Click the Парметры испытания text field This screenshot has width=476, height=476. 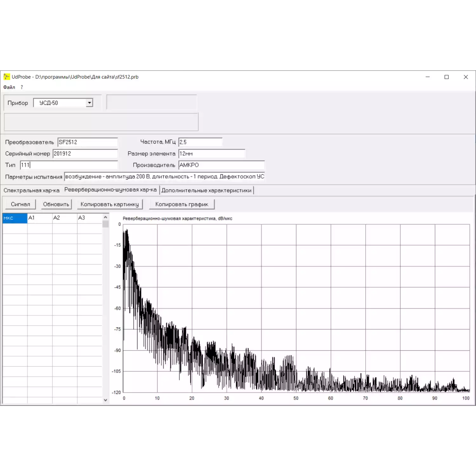(164, 177)
